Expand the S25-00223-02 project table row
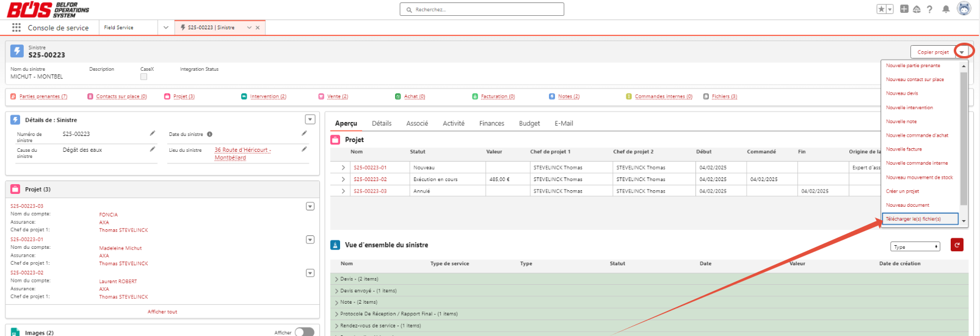Image resolution: width=980 pixels, height=336 pixels. point(343,179)
